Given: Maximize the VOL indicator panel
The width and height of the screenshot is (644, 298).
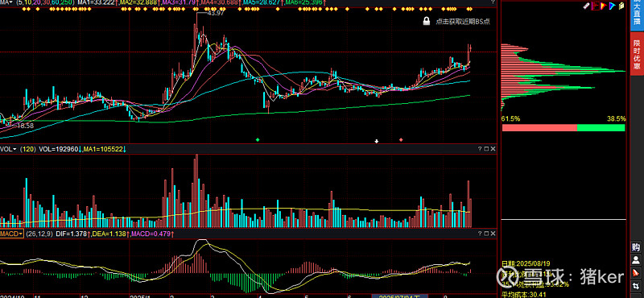Looking at the screenshot, I should pos(486,149).
